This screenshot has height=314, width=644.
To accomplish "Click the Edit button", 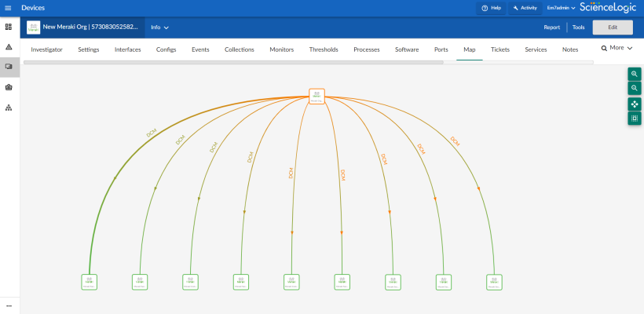I will click(611, 27).
